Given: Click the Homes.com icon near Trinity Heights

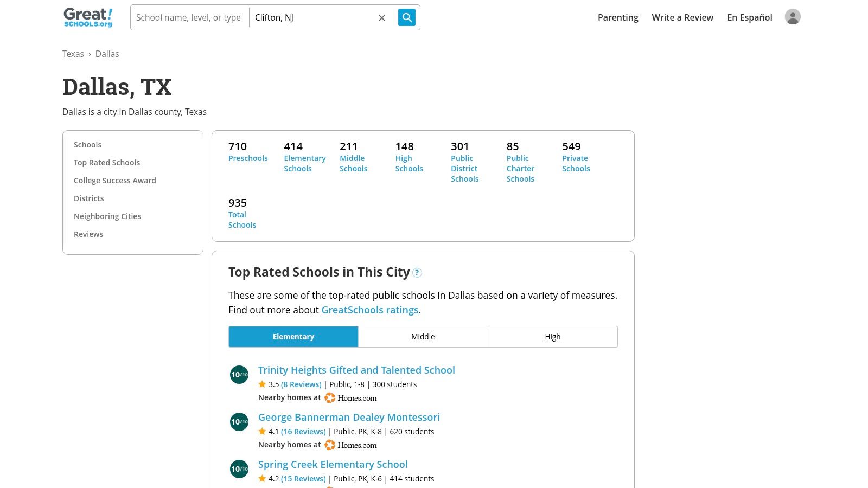Looking at the screenshot, I should click(x=330, y=397).
